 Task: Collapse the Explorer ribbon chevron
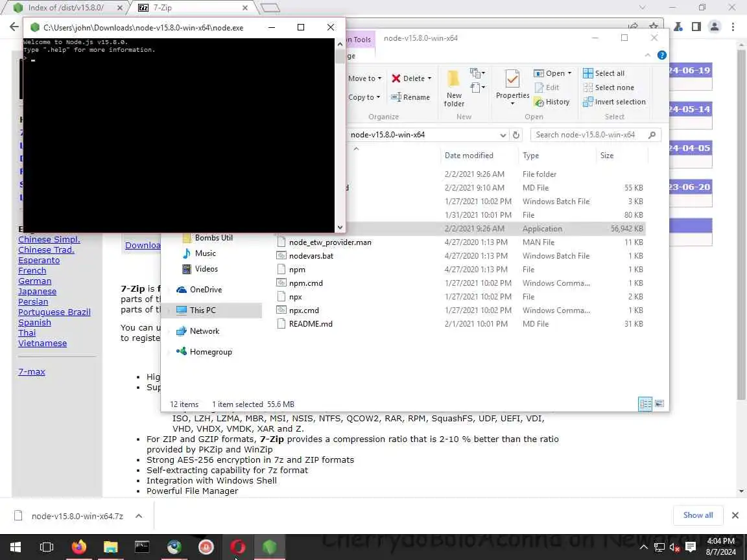point(647,55)
